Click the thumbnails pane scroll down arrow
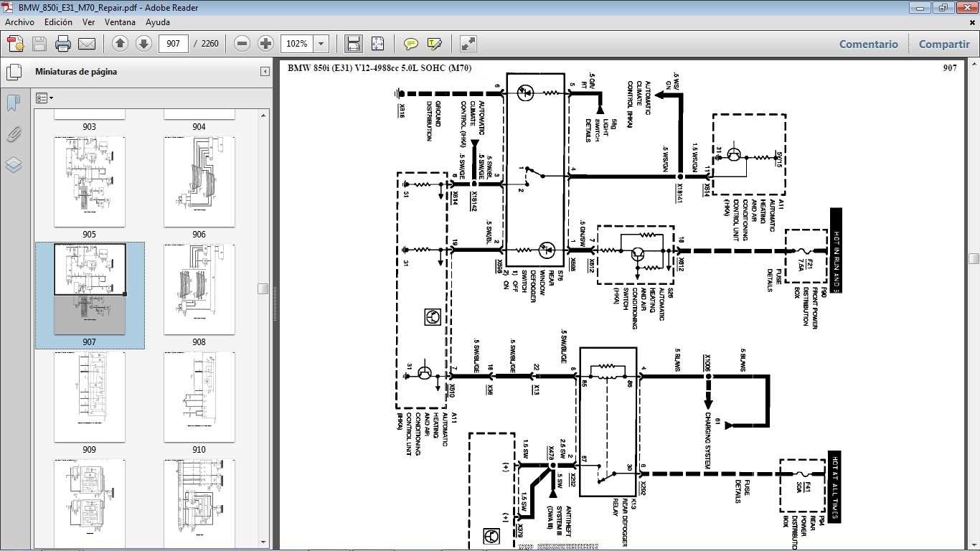Image resolution: width=980 pixels, height=551 pixels. point(264,542)
